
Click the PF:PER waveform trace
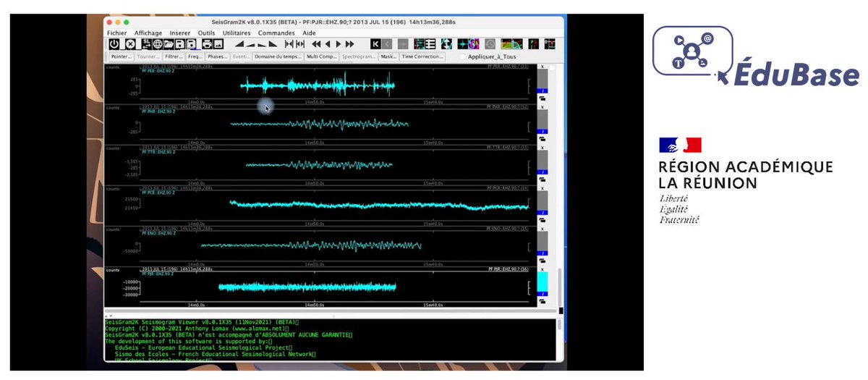[318, 86]
